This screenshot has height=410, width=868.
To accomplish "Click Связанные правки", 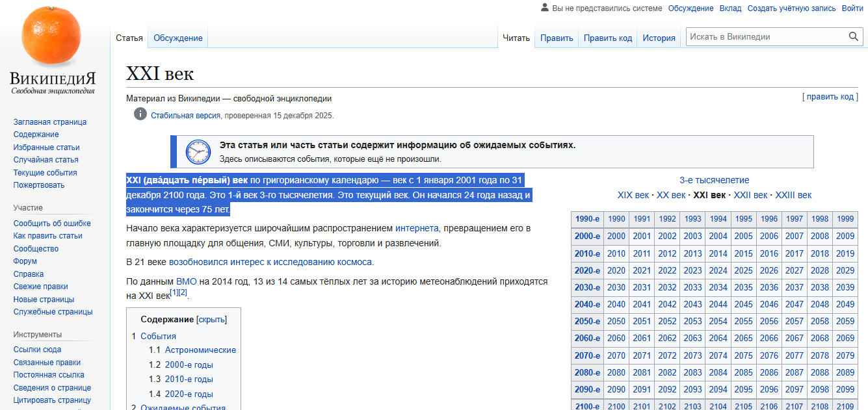I will click(47, 363).
